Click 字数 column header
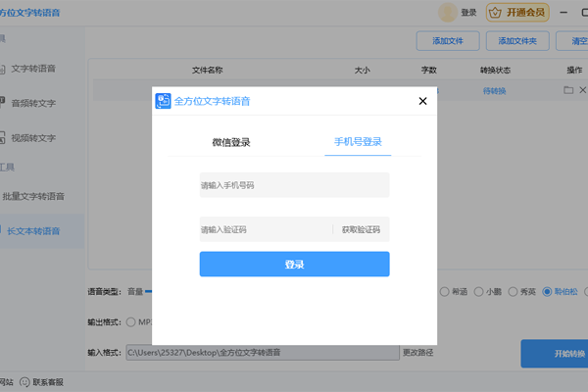This screenshot has width=588, height=392. pos(429,71)
